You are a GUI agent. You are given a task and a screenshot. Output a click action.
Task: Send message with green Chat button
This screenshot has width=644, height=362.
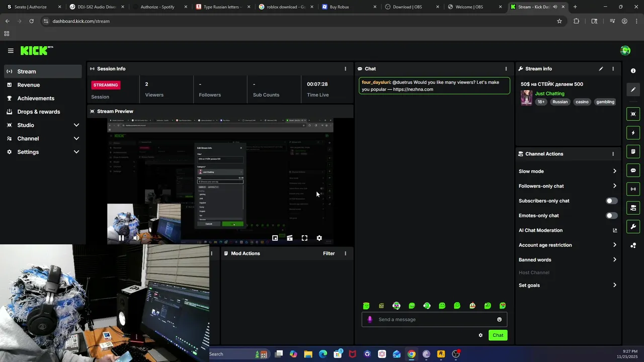pos(498,335)
